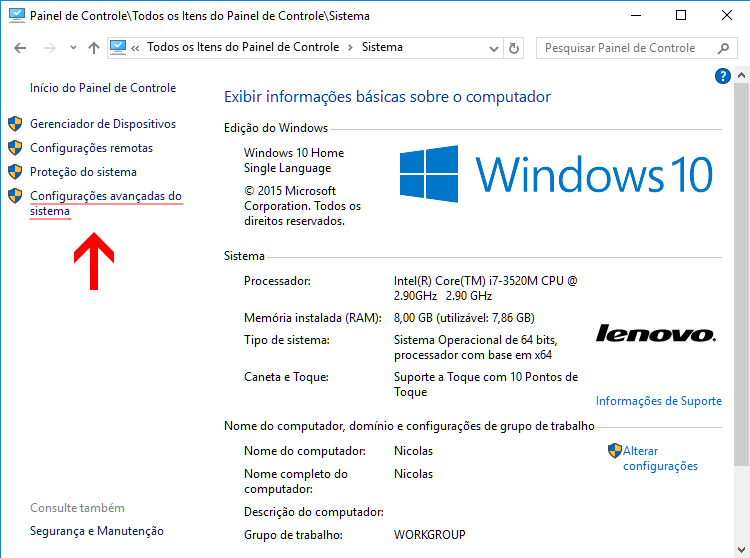Open Proteção do sistema
The width and height of the screenshot is (750, 558).
83,172
